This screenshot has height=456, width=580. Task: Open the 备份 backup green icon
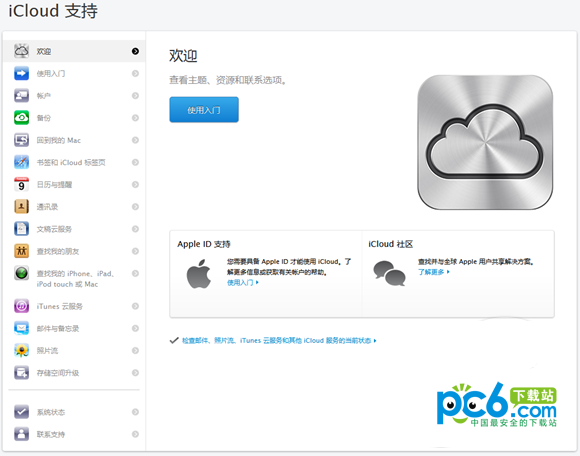(x=21, y=118)
